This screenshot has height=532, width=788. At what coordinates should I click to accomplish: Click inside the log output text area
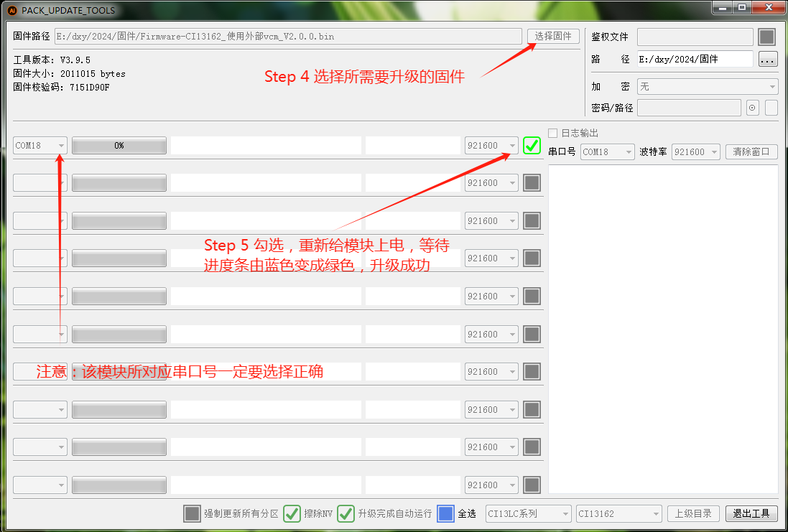663,329
